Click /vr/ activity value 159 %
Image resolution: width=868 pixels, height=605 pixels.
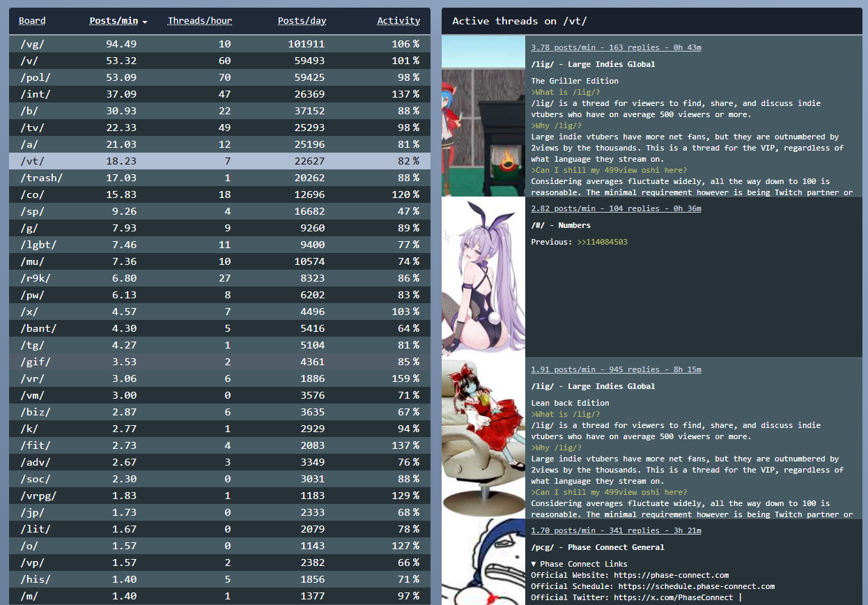(405, 378)
